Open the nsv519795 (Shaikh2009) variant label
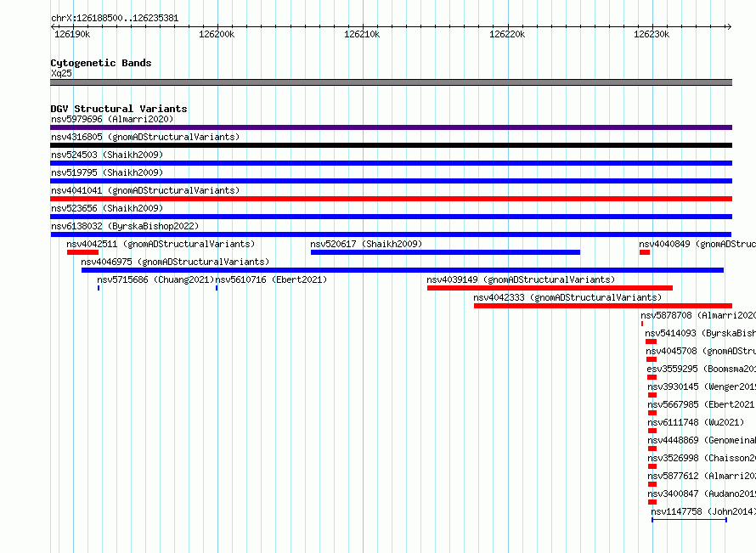This screenshot has height=553, width=756. (x=107, y=172)
